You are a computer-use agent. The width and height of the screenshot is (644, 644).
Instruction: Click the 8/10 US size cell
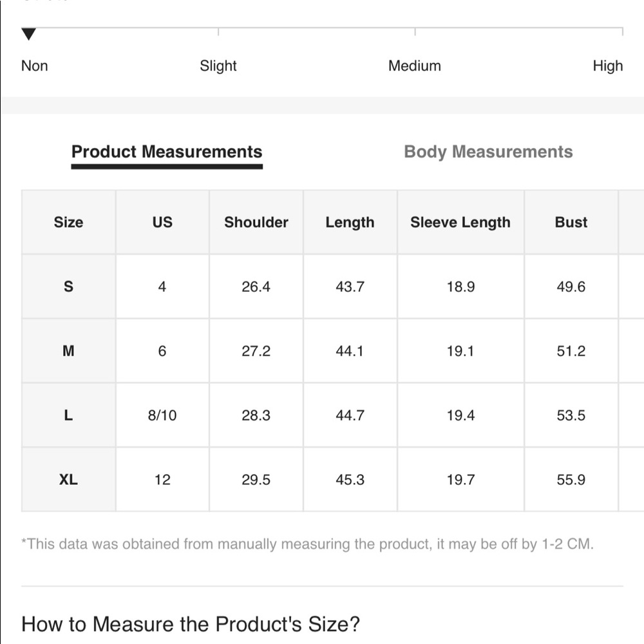click(162, 415)
